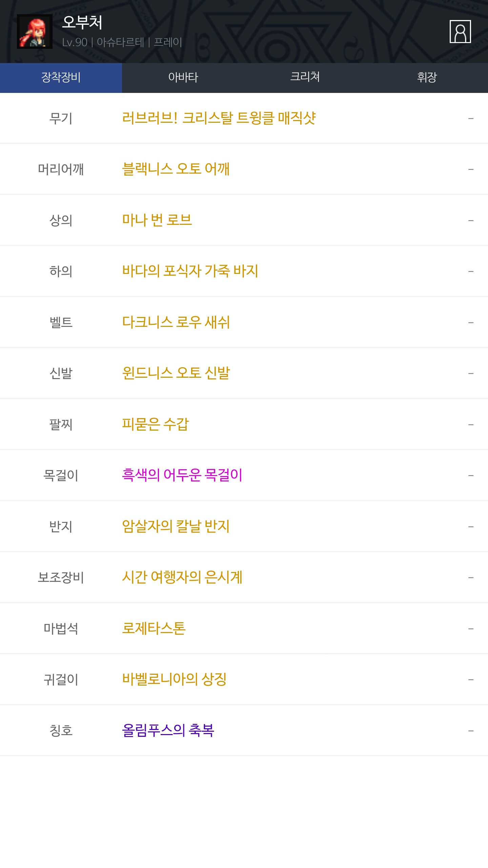
Task: Open weapon item 러브러브! 크리스탈 트윙클 매직샷
Action: pos(219,118)
